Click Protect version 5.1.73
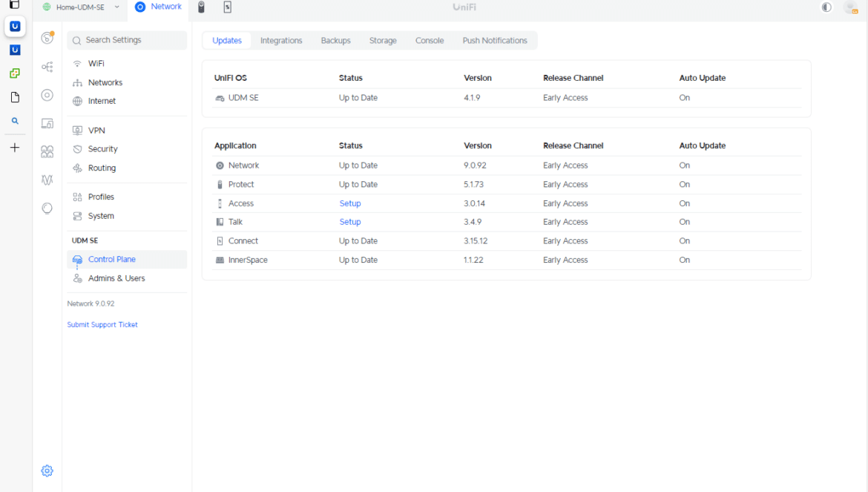The width and height of the screenshot is (868, 492). 474,184
